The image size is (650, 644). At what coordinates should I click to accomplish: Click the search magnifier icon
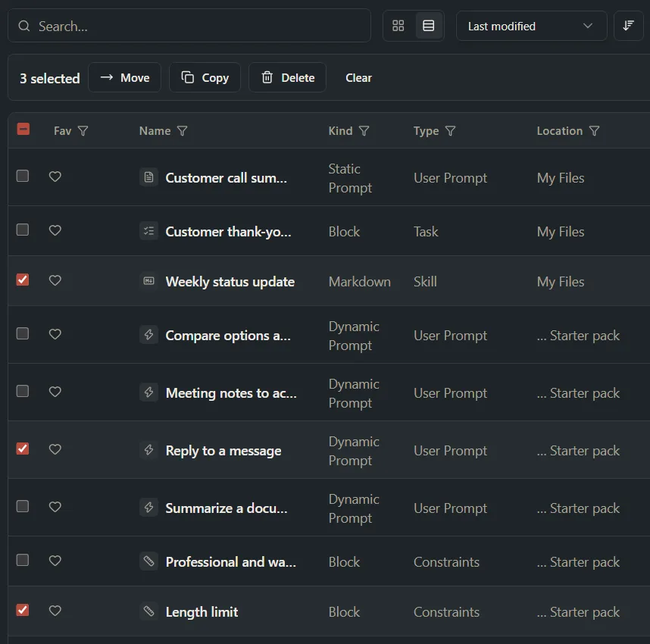(x=24, y=26)
